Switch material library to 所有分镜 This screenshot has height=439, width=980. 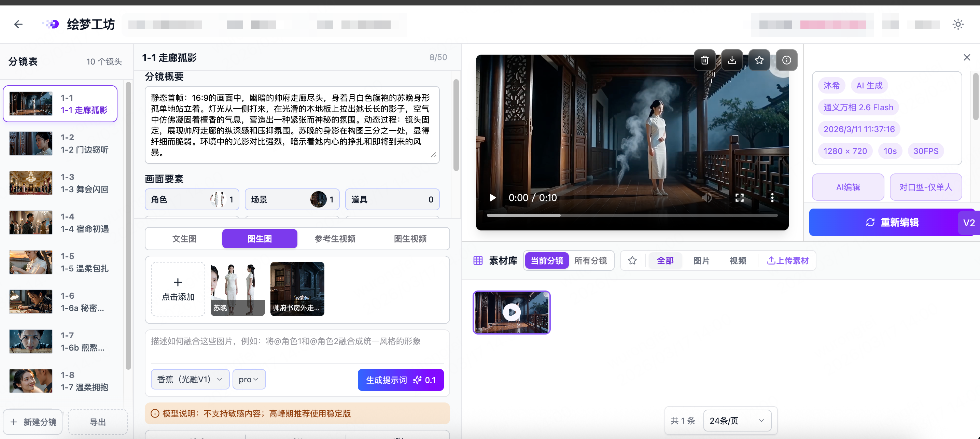pyautogui.click(x=590, y=260)
